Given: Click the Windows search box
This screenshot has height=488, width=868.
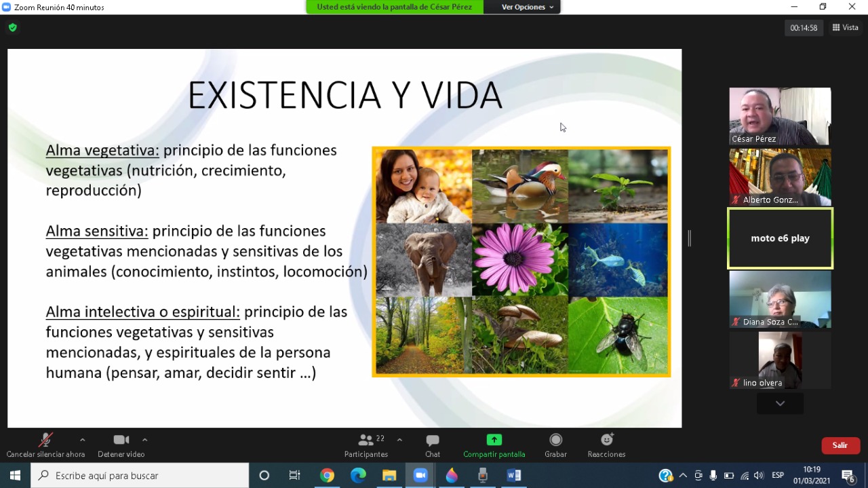Looking at the screenshot, I should point(140,476).
